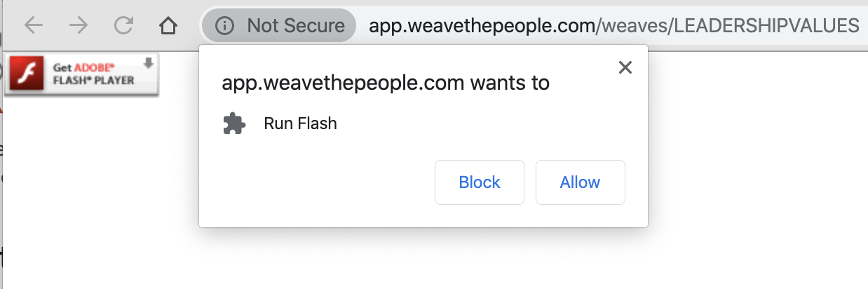Click the popup title "app.weavethepeople.com wants to"
Image resolution: width=868 pixels, height=289 pixels.
(x=385, y=83)
